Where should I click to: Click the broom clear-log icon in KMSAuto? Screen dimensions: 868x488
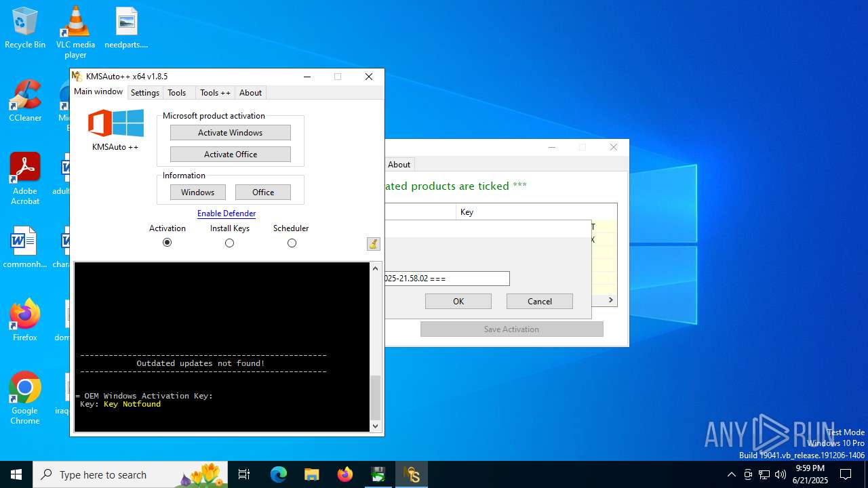[x=373, y=244]
